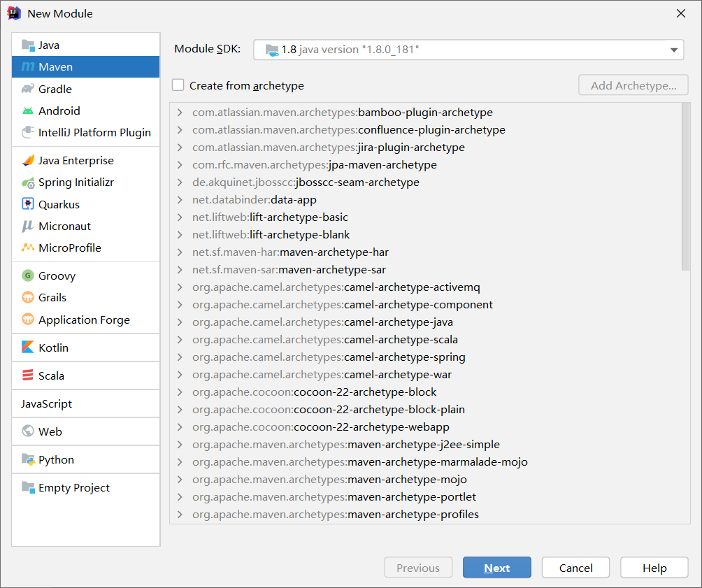
Task: Click the Web globe icon
Action: 28,431
